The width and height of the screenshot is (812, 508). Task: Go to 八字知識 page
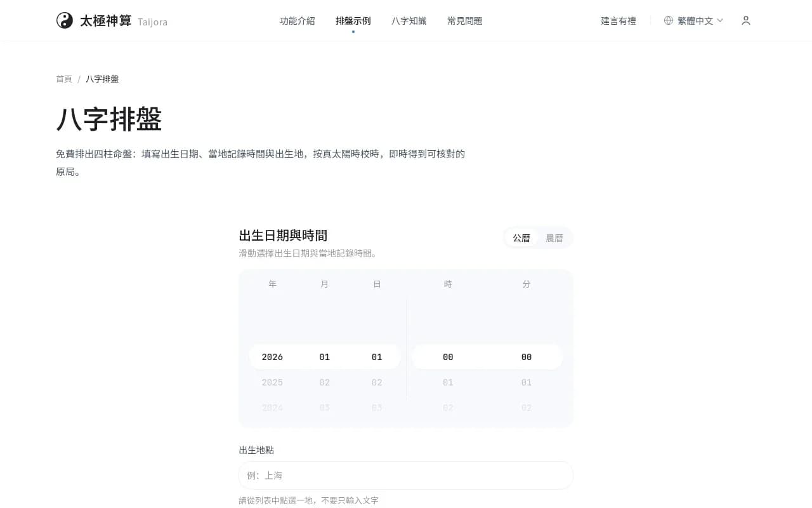[x=409, y=20]
